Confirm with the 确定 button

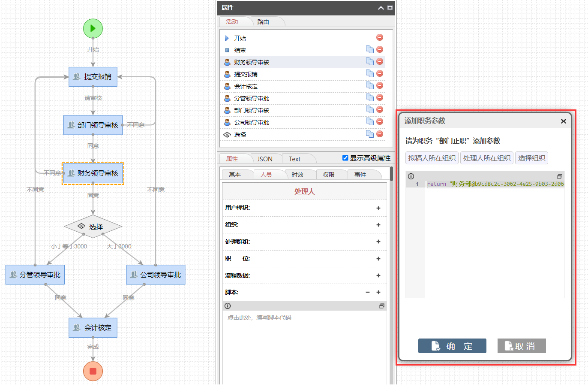click(452, 346)
